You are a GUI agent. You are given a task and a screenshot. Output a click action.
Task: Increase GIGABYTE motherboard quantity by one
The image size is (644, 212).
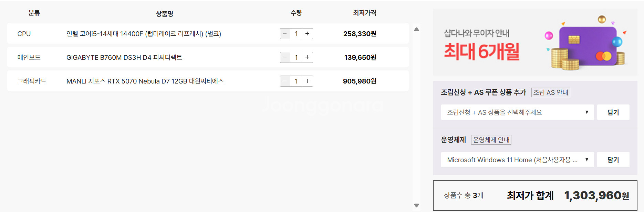click(x=308, y=57)
